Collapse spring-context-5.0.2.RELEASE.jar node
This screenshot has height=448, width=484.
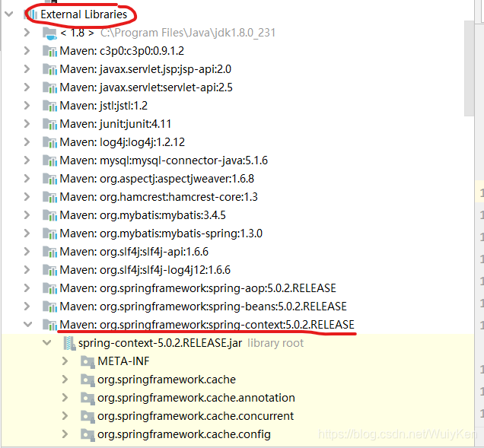(47, 343)
